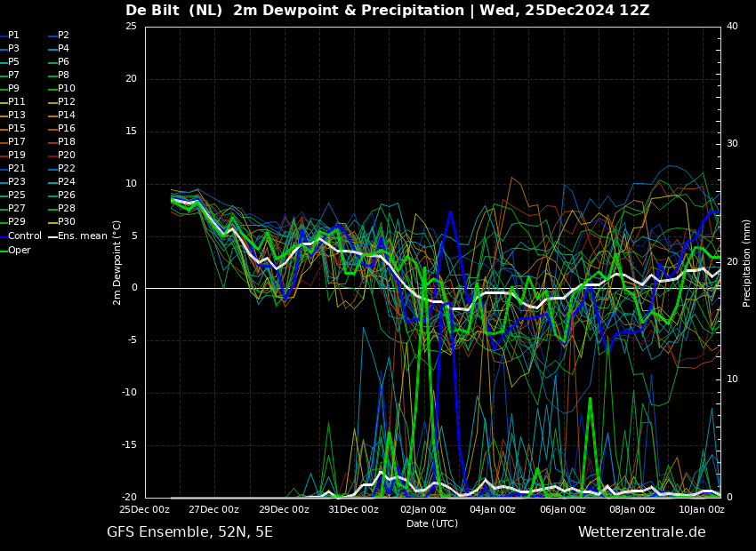The image size is (756, 551).
Task: Select the Oper legend entry
Action: click(15, 250)
